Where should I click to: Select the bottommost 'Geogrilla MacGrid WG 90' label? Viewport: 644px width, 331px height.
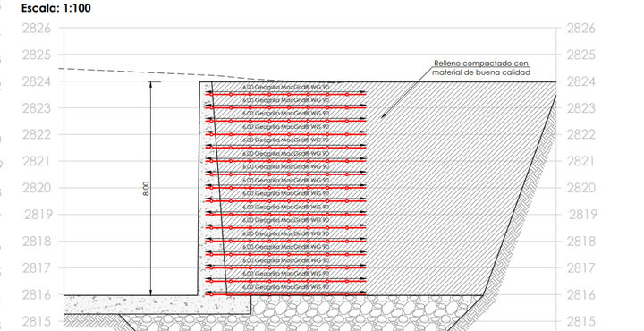pyautogui.click(x=286, y=287)
